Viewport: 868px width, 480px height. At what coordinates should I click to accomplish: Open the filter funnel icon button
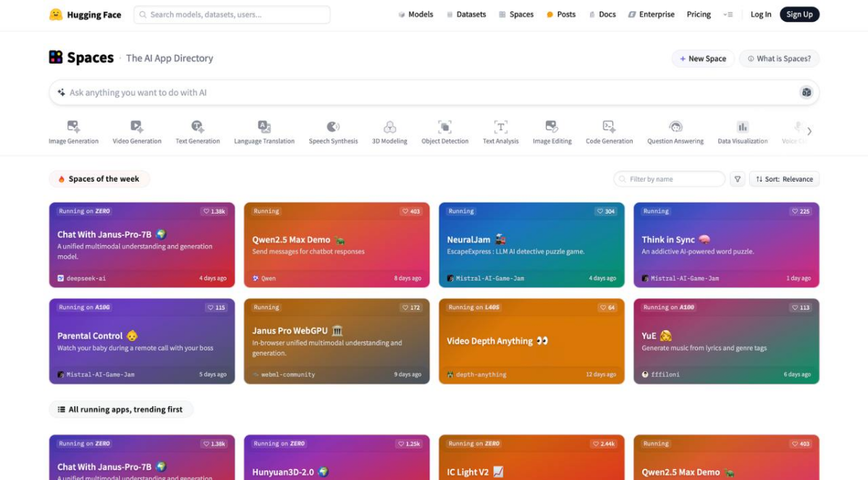[738, 179]
